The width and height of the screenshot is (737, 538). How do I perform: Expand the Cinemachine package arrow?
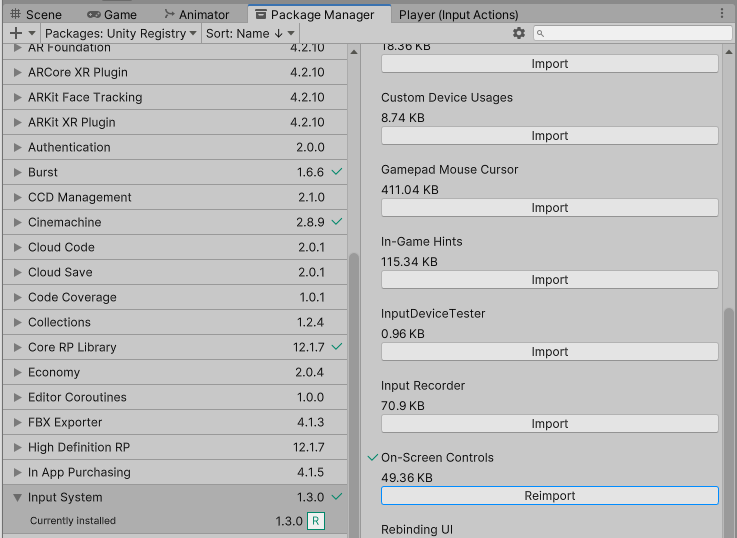coord(17,222)
